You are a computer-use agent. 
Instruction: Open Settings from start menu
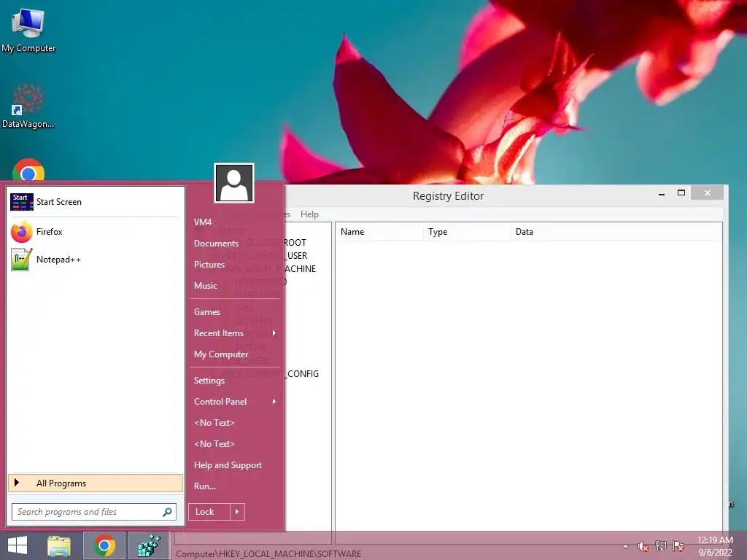click(209, 381)
